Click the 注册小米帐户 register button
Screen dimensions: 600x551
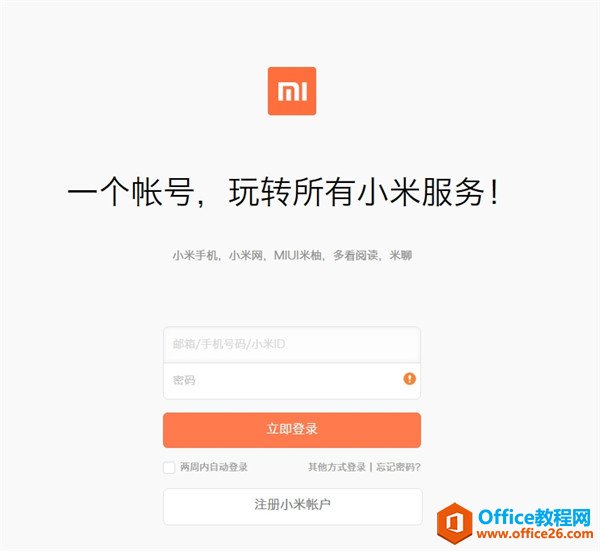[293, 506]
